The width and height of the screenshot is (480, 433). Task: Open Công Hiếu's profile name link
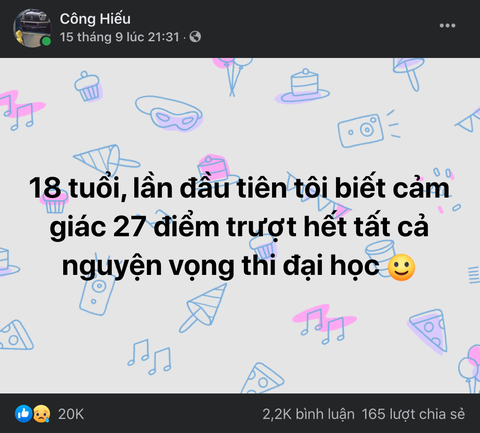click(x=95, y=18)
